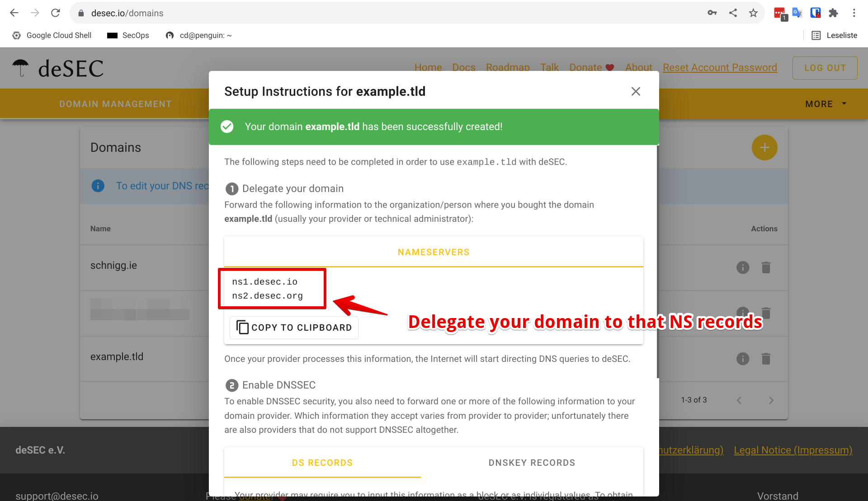Delete the schnigg.ie domain
Screen dimensions: 868x501
pos(766,268)
